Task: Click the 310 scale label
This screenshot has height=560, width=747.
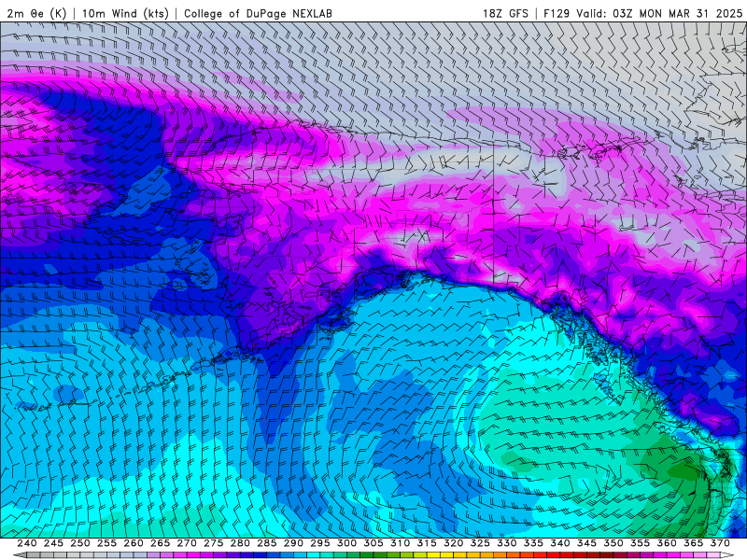Action: pos(401,543)
